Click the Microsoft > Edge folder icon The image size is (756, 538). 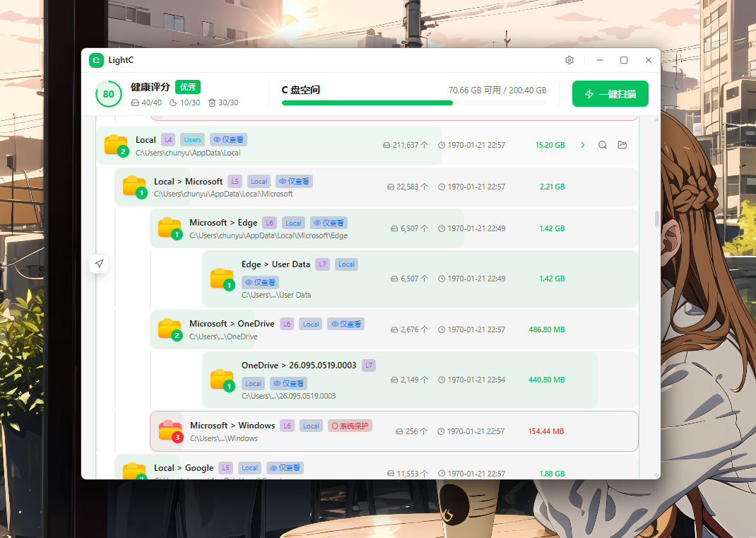[170, 228]
